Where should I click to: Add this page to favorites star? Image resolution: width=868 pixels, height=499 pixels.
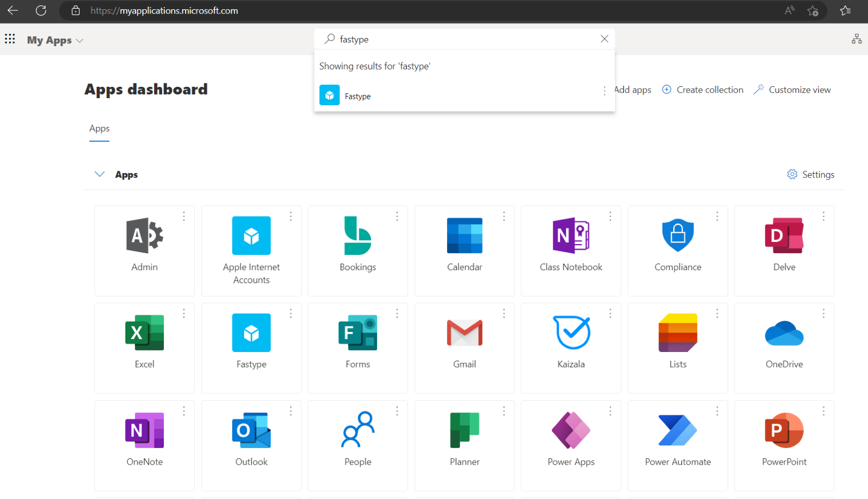(x=813, y=11)
